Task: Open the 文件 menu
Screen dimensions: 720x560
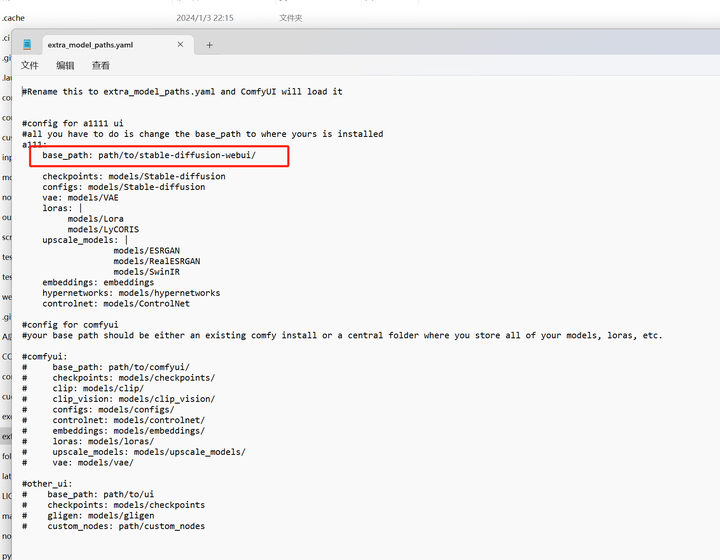Action: tap(29, 66)
